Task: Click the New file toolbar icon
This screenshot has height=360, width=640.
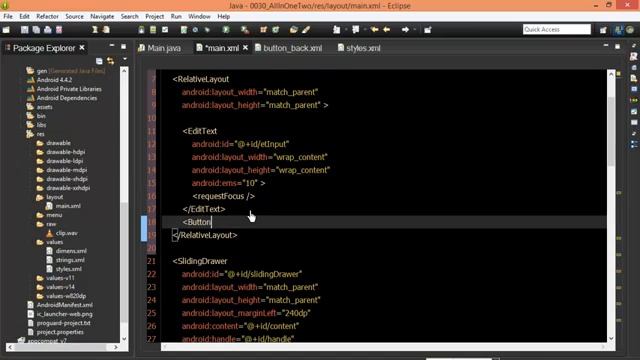Action: (x=6, y=30)
